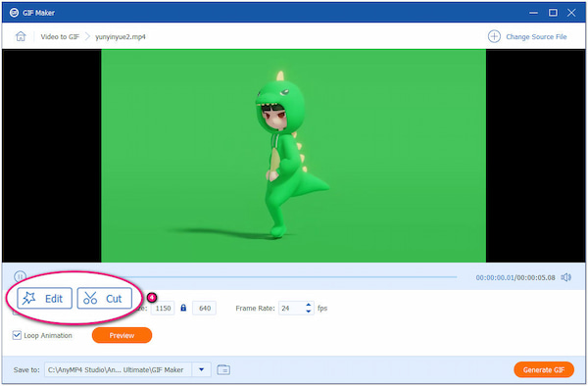Click the timecode 00:00:00.01/00:00:05.08
Image resolution: width=588 pixels, height=386 pixels.
tap(515, 277)
